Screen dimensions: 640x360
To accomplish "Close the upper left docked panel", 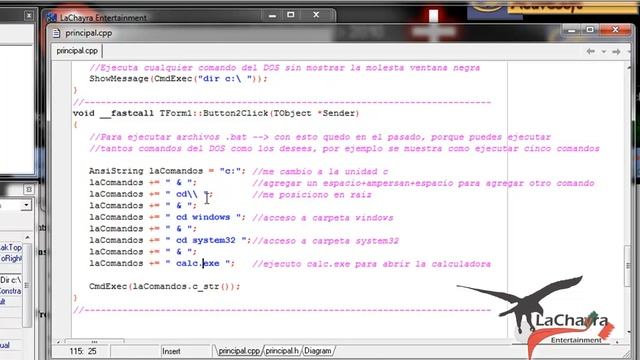I will (29, 16).
